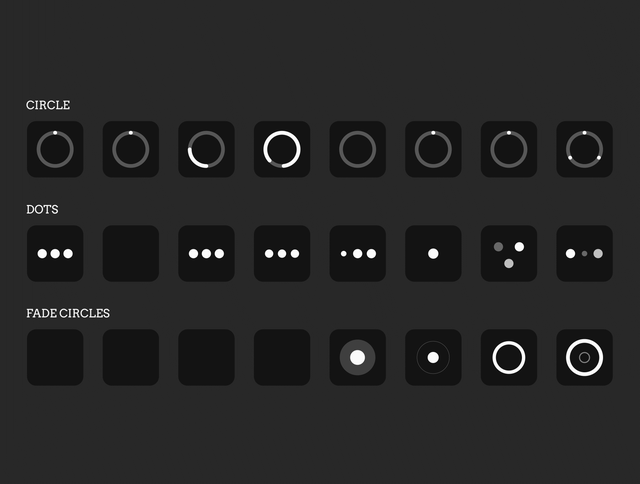Click the thick white ring loader in the Circle row
Image resolution: width=640 pixels, height=484 pixels.
282,149
